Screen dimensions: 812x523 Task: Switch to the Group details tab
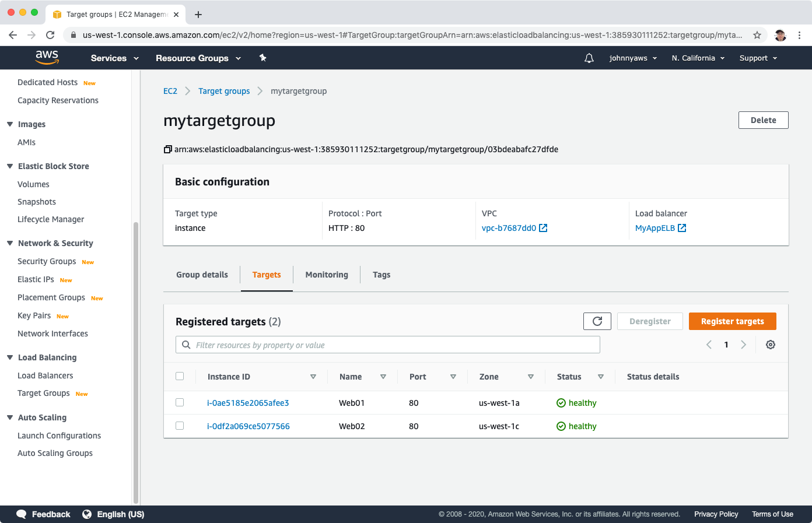tap(202, 275)
